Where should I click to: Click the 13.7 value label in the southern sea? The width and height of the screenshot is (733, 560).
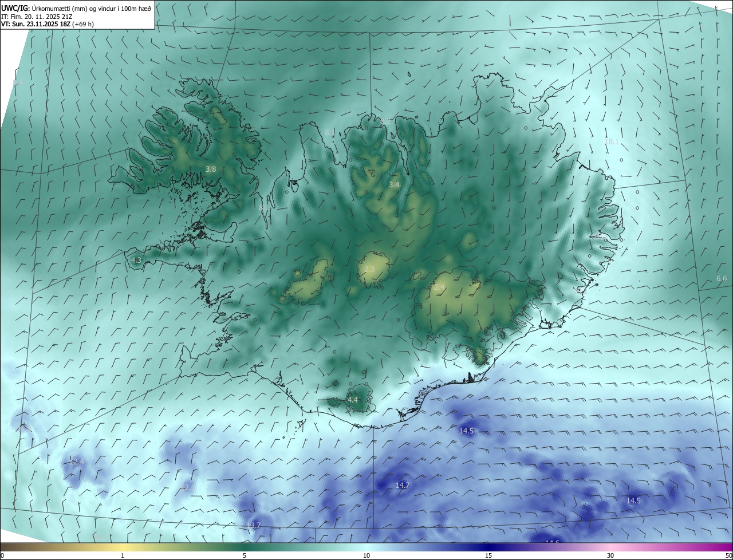tap(253, 525)
